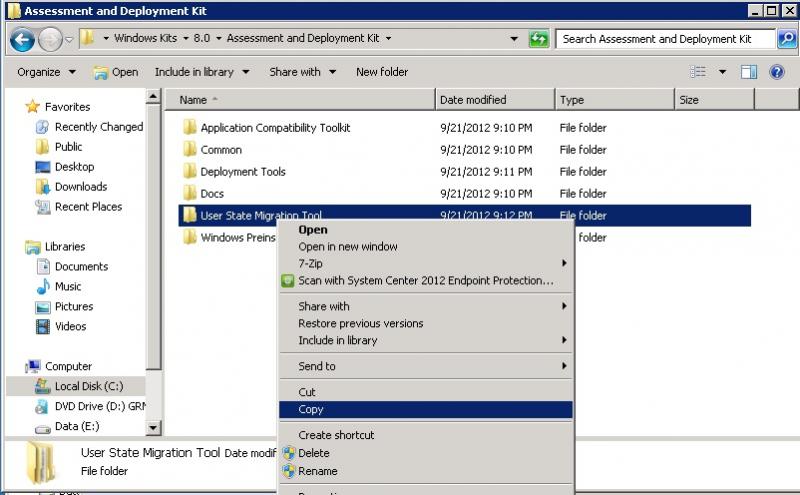The height and width of the screenshot is (495, 800).
Task: Click the Music note icon
Action: 43,286
